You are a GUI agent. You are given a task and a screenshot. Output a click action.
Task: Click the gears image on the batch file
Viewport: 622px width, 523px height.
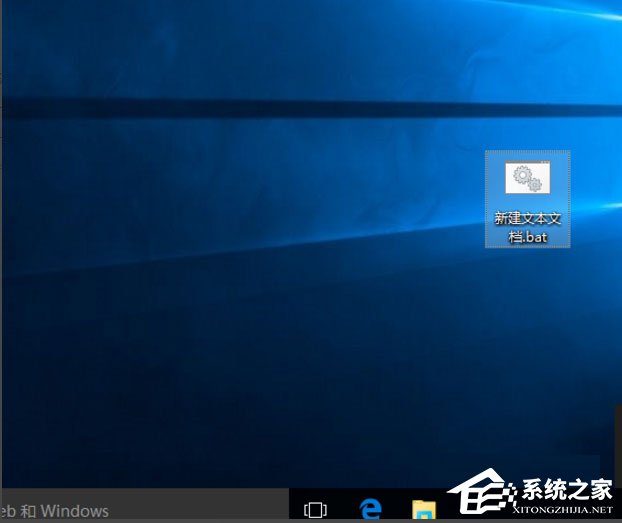[527, 179]
